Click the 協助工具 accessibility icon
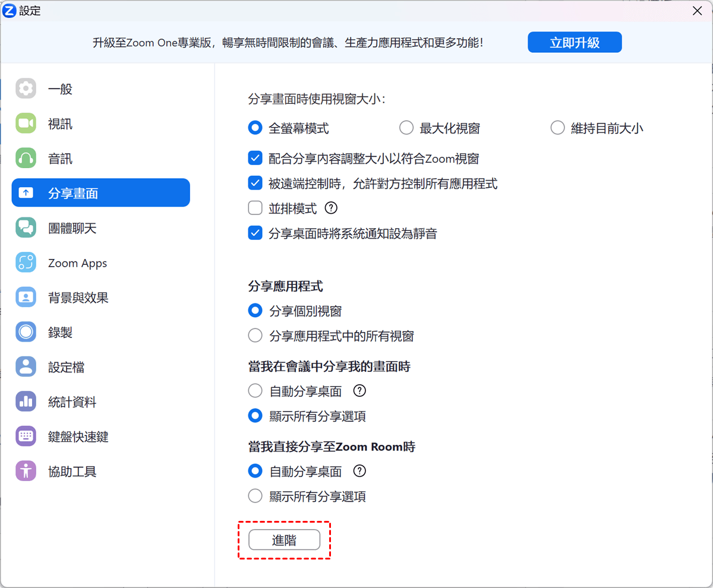 pyautogui.click(x=26, y=472)
